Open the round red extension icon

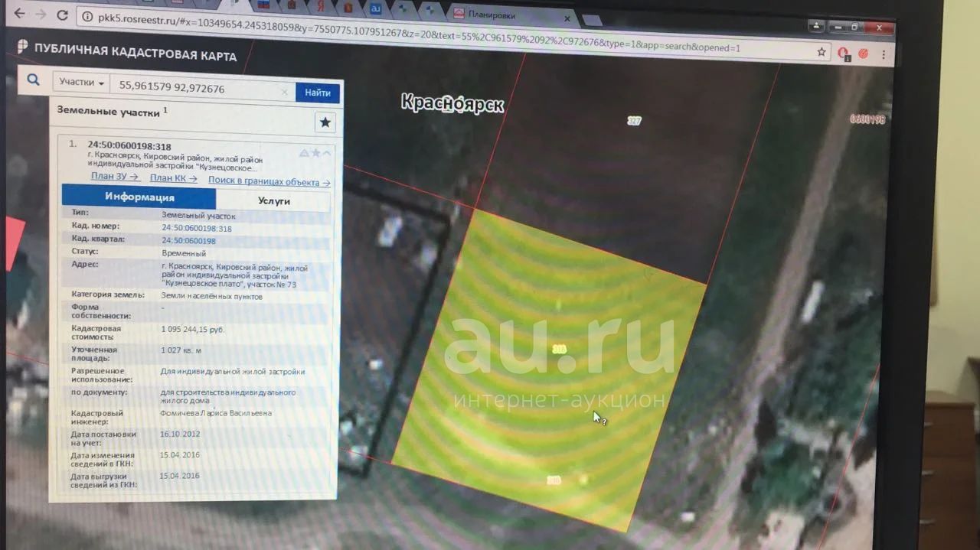tap(863, 54)
